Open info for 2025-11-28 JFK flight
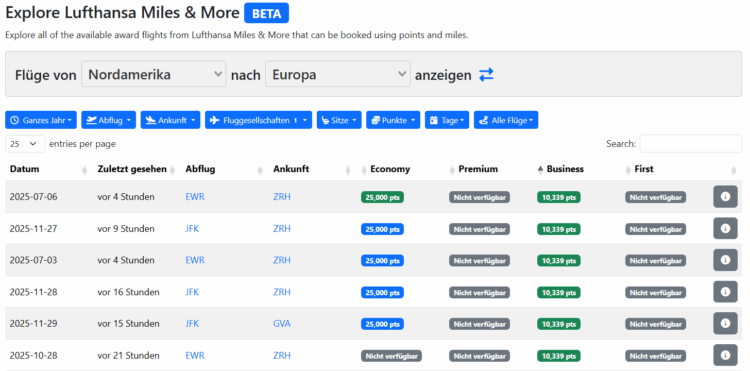 click(725, 292)
